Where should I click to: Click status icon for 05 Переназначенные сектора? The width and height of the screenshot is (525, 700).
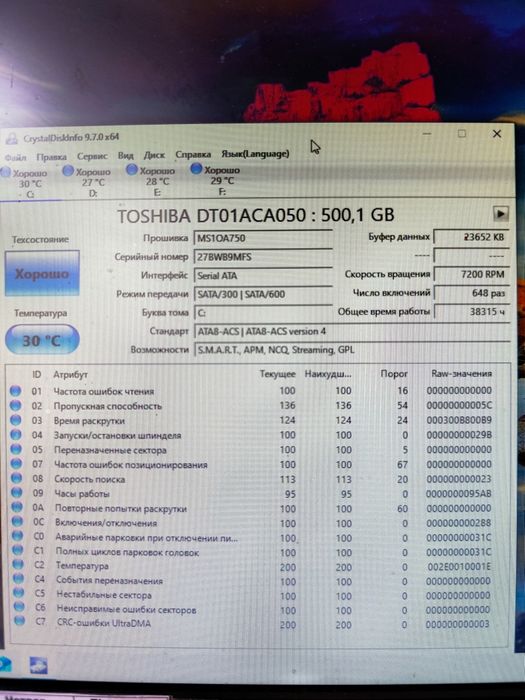tap(16, 450)
